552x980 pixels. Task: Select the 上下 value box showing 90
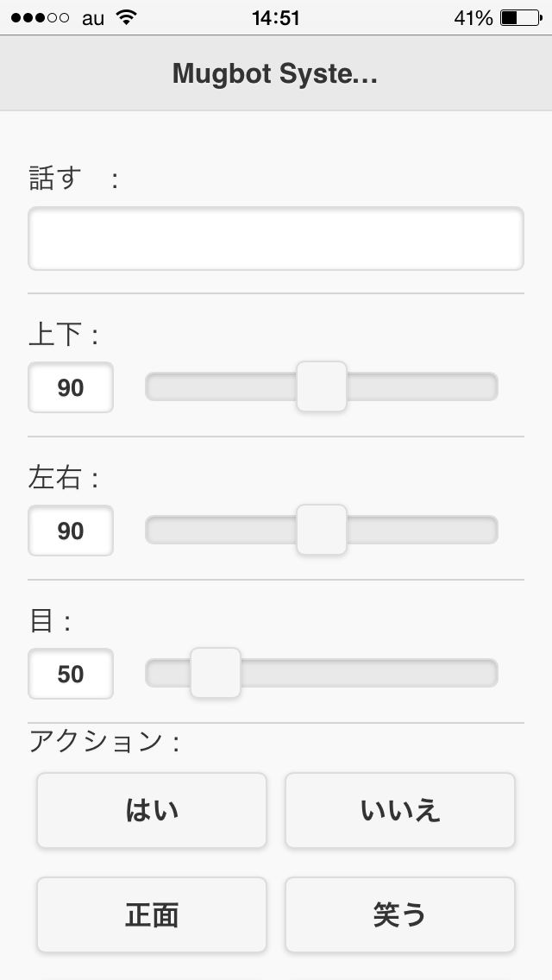(x=71, y=387)
